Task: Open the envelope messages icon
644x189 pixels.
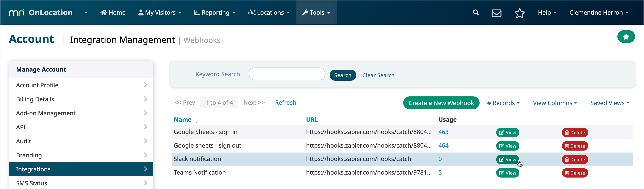Action: 496,13
